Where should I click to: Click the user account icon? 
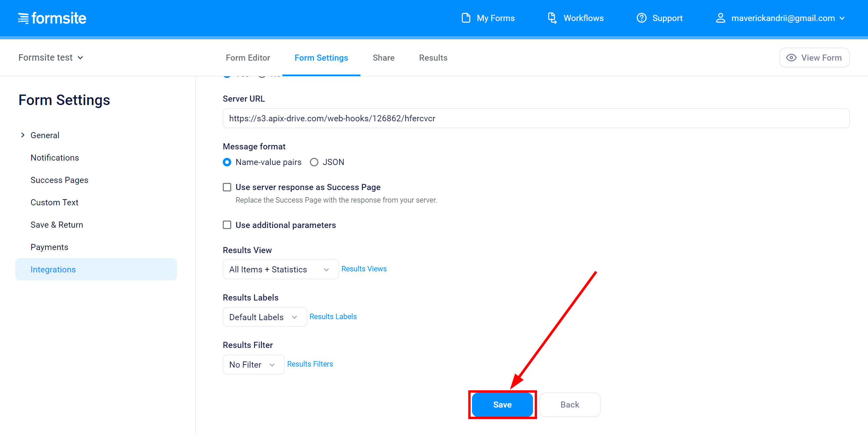tap(720, 18)
